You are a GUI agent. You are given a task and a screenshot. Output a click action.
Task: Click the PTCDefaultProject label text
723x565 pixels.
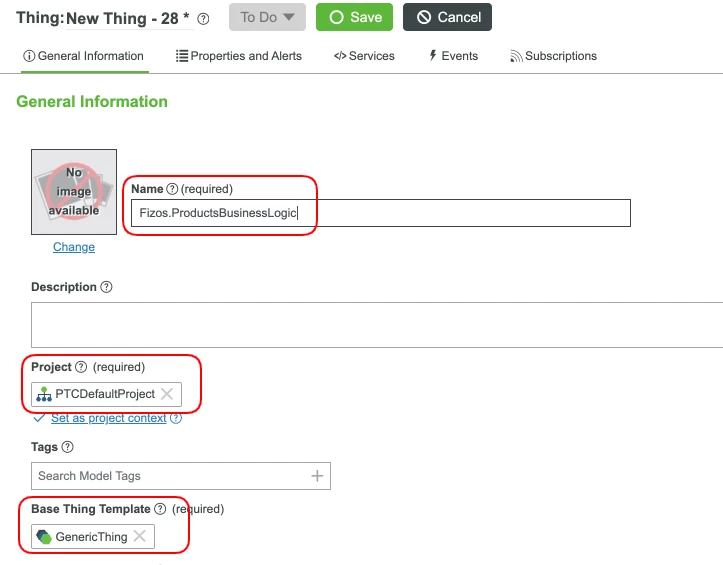pos(105,394)
